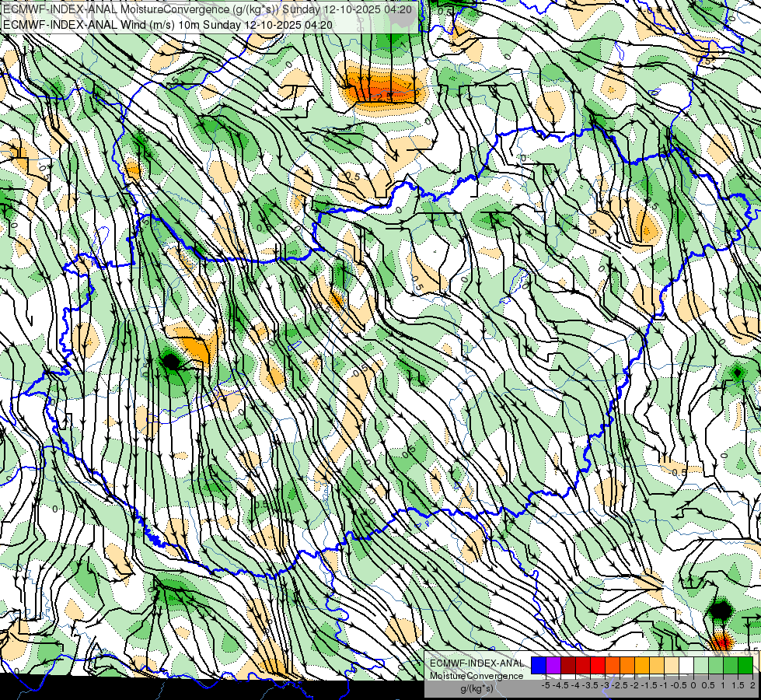Click the -3.5 tick label on the legend

[590, 685]
